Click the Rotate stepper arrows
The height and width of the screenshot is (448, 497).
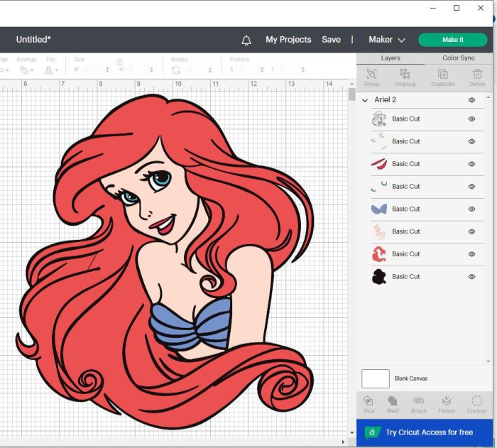point(210,70)
